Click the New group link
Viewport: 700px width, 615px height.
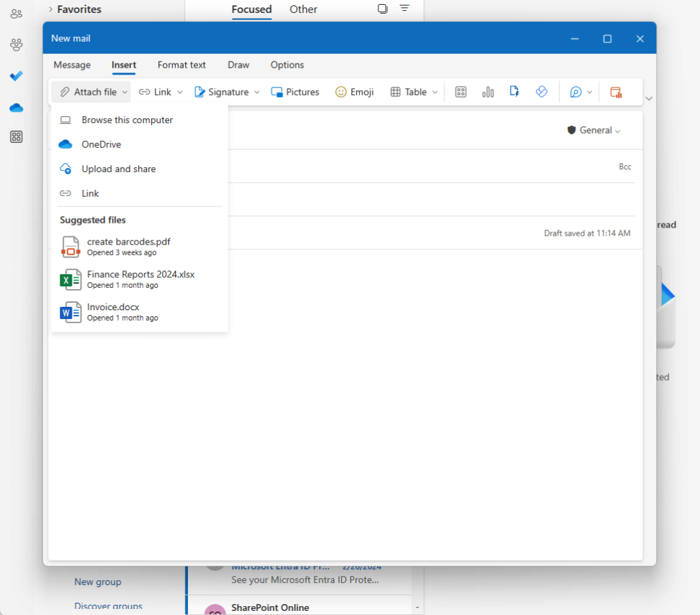click(x=98, y=582)
